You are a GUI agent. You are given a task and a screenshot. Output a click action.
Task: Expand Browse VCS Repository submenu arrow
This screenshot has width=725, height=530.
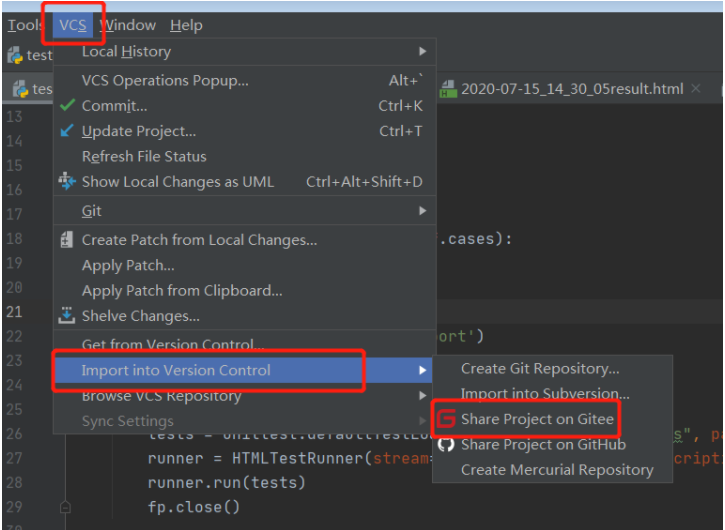(x=422, y=395)
